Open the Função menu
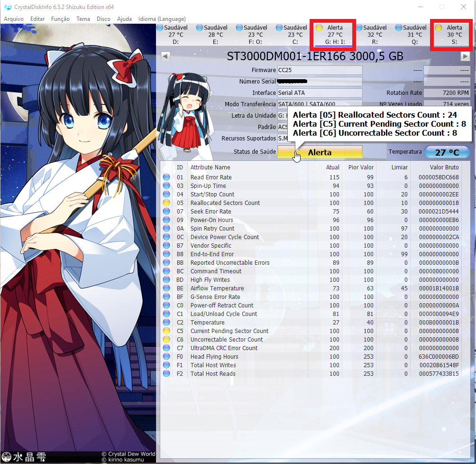The width and height of the screenshot is (476, 464). click(60, 19)
